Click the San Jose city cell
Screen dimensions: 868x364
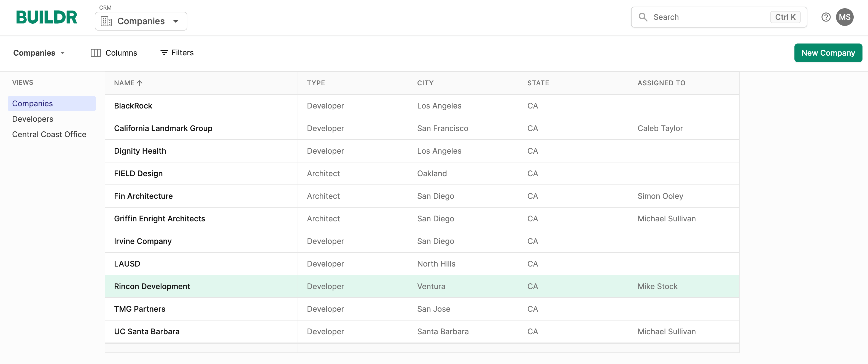(433, 309)
